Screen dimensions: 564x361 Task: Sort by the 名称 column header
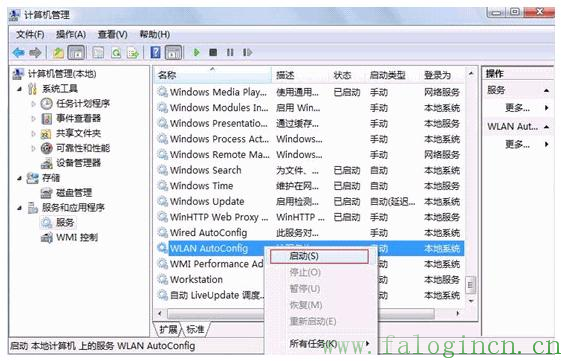click(213, 75)
